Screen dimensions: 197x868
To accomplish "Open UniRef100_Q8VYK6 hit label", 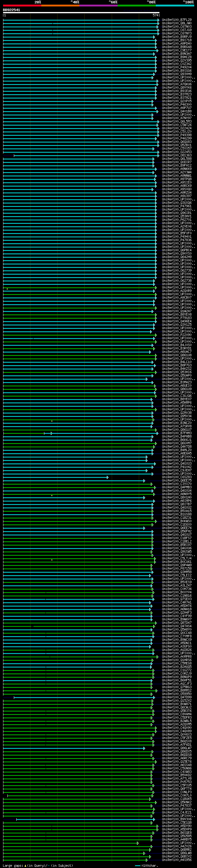I will click(x=176, y=88).
